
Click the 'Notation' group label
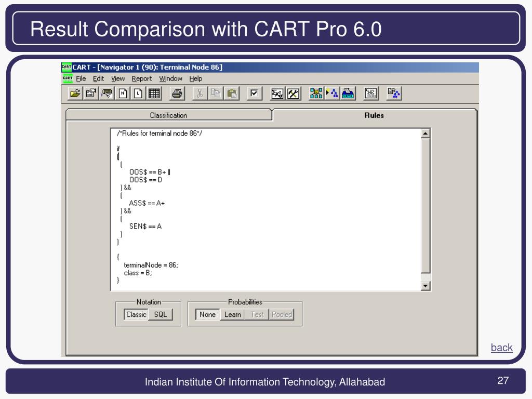149,302
